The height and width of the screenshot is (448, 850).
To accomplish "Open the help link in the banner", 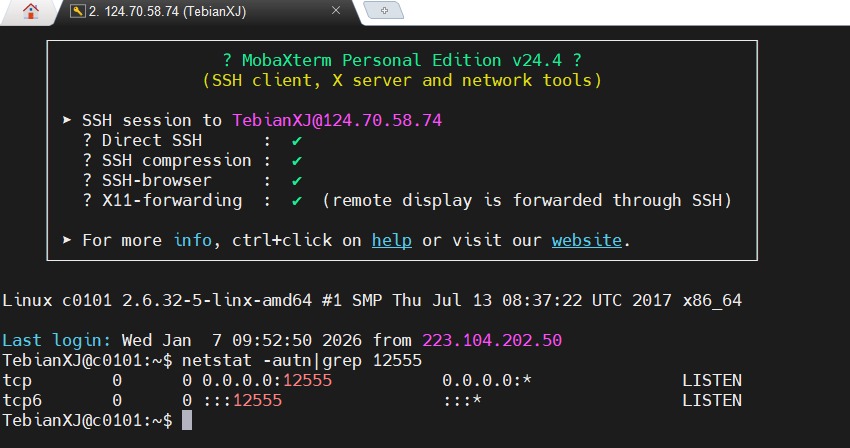I will point(392,240).
